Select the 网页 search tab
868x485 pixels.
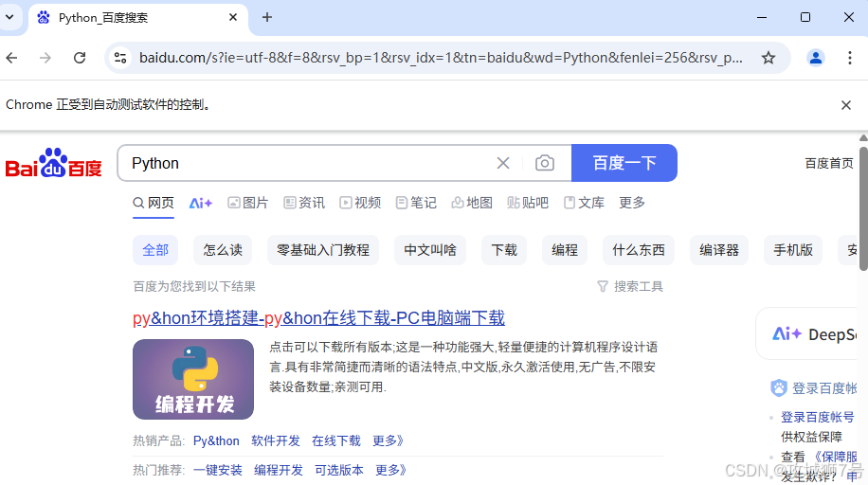154,203
